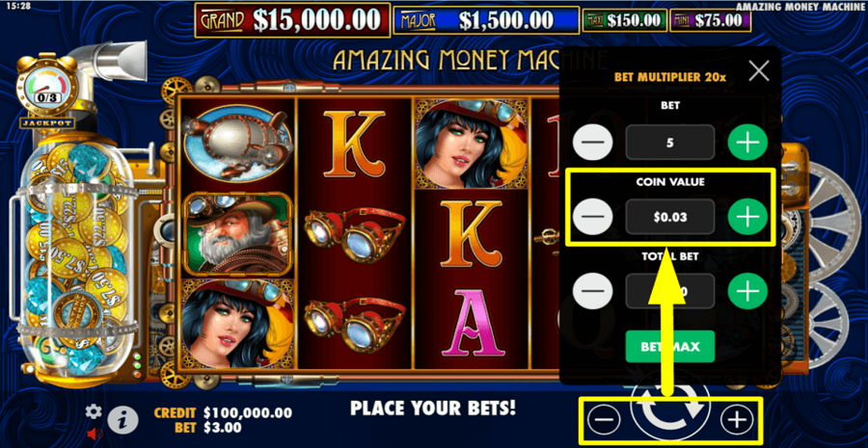Image resolution: width=868 pixels, height=448 pixels.
Task: Decrease the Bet level with minus
Action: 593,143
